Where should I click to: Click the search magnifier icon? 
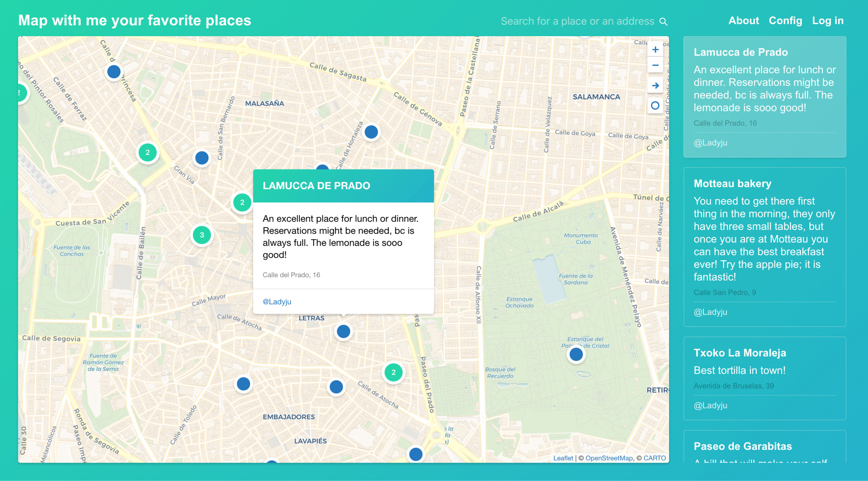coord(663,22)
